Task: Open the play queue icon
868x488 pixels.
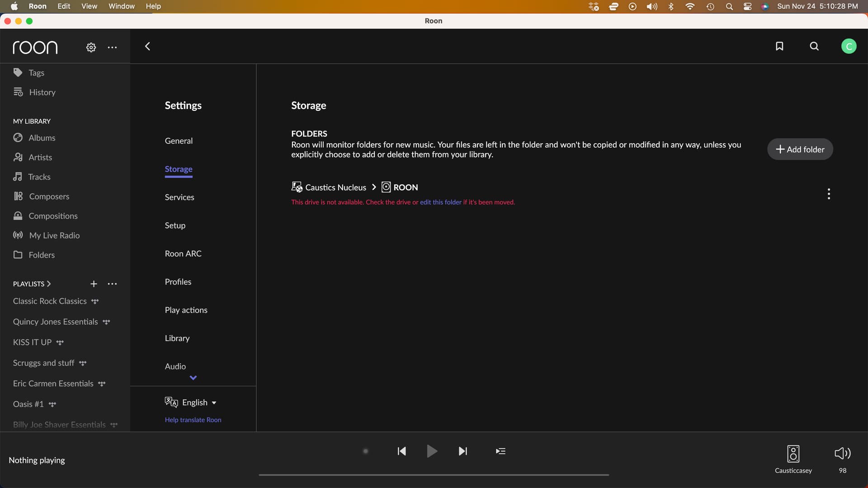Action: pyautogui.click(x=500, y=451)
